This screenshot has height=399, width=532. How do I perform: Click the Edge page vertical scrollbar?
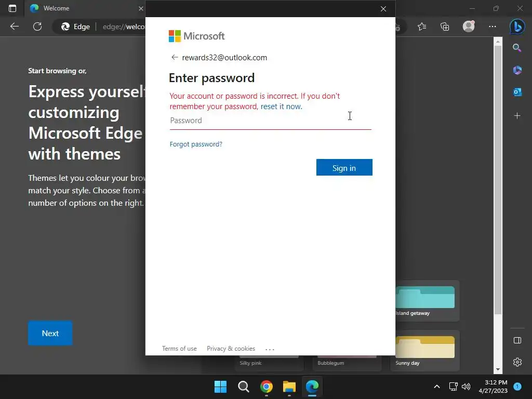[498, 180]
